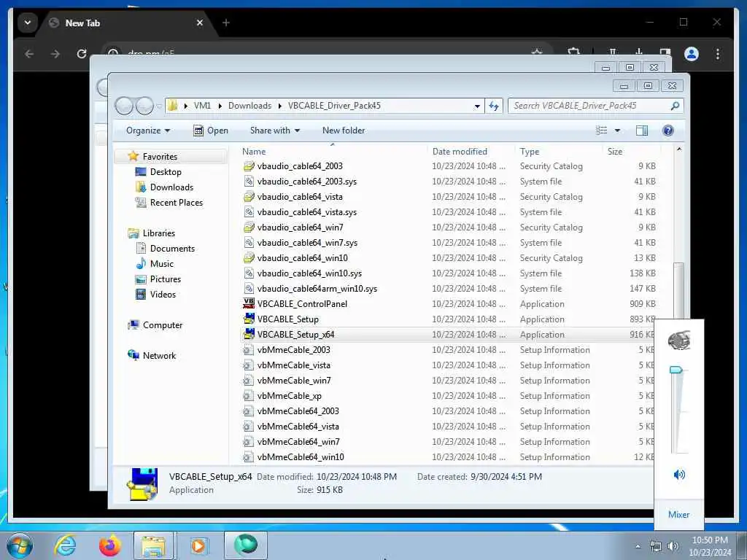Image resolution: width=747 pixels, height=560 pixels.
Task: Select Network in navigation pane
Action: click(159, 356)
